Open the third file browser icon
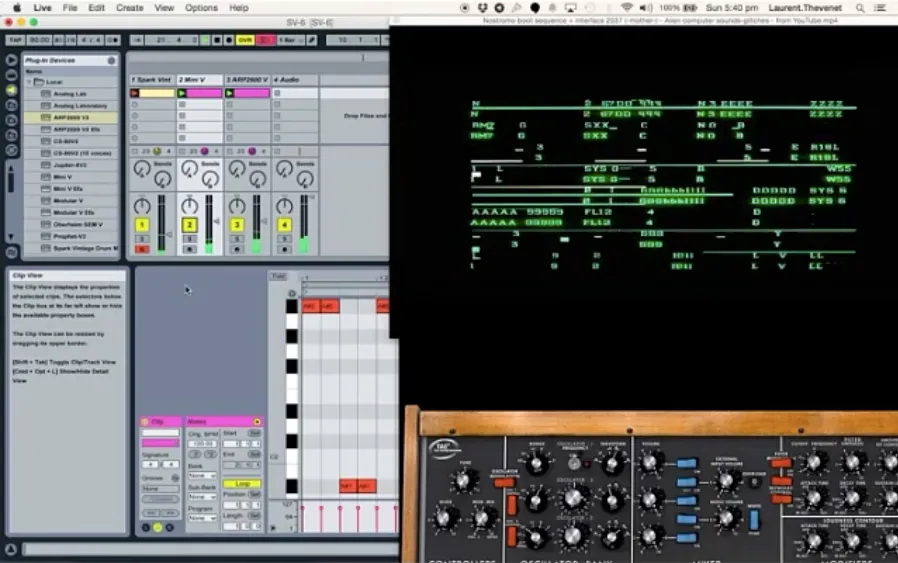Image resolution: width=898 pixels, height=563 pixels. pyautogui.click(x=11, y=135)
